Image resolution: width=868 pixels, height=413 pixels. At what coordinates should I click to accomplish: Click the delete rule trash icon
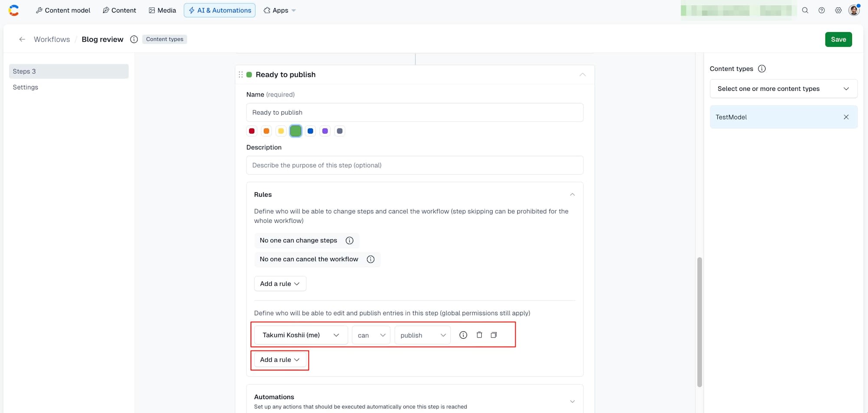coord(479,335)
